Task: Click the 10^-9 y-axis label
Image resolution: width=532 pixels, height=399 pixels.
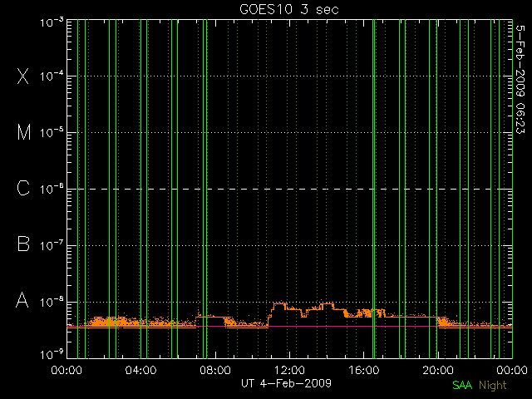Action: click(x=52, y=355)
